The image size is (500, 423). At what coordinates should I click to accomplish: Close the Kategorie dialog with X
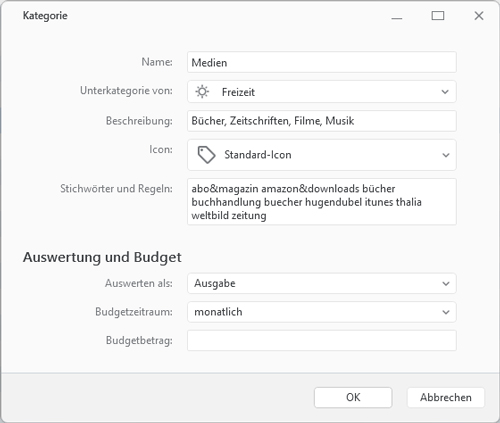point(479,16)
